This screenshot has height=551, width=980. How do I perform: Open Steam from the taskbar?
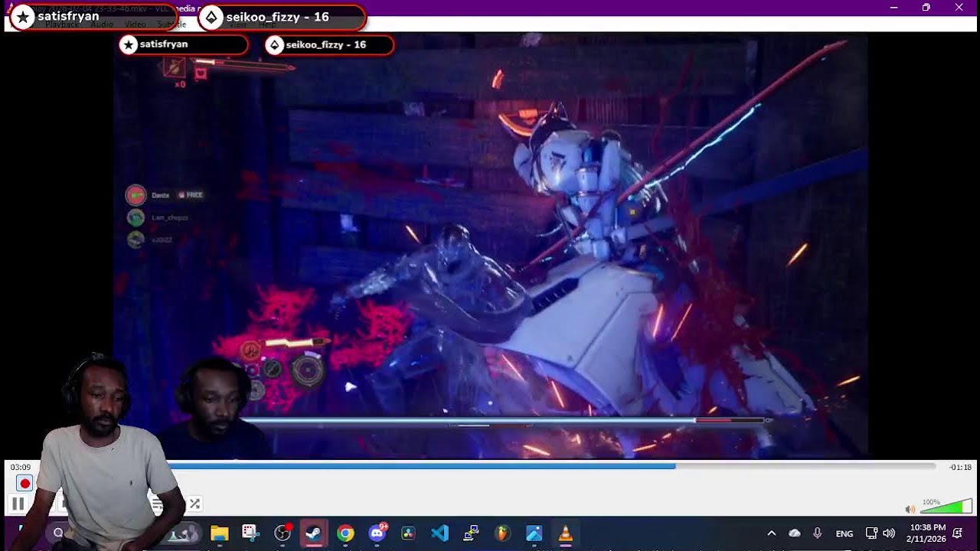click(314, 533)
